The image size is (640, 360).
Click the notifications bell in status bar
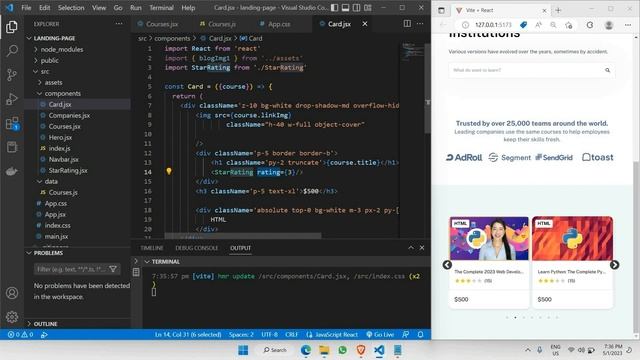[x=420, y=334]
